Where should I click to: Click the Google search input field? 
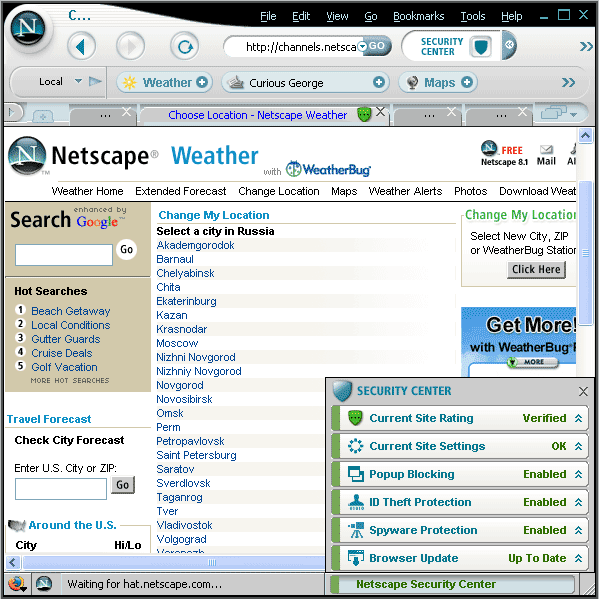(x=64, y=254)
